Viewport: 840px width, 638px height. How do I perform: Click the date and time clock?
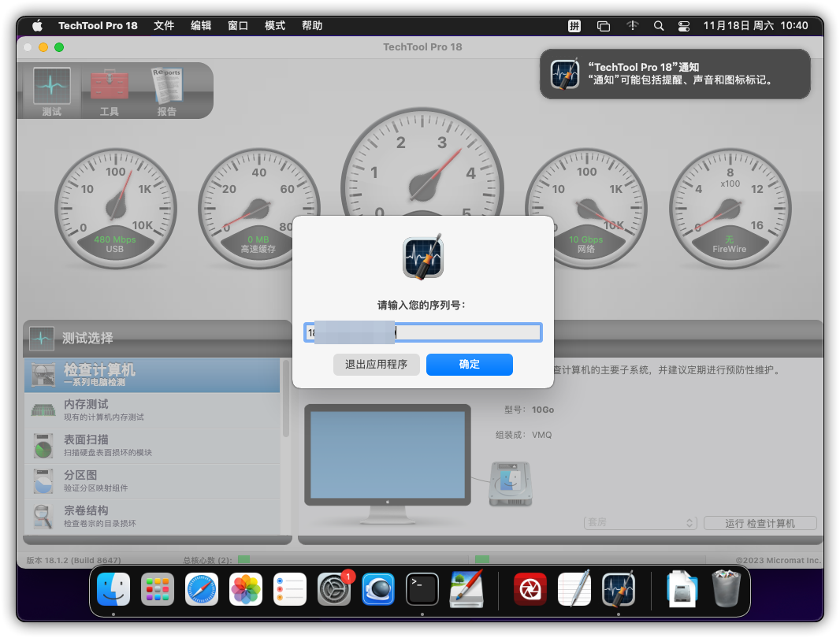pos(756,26)
